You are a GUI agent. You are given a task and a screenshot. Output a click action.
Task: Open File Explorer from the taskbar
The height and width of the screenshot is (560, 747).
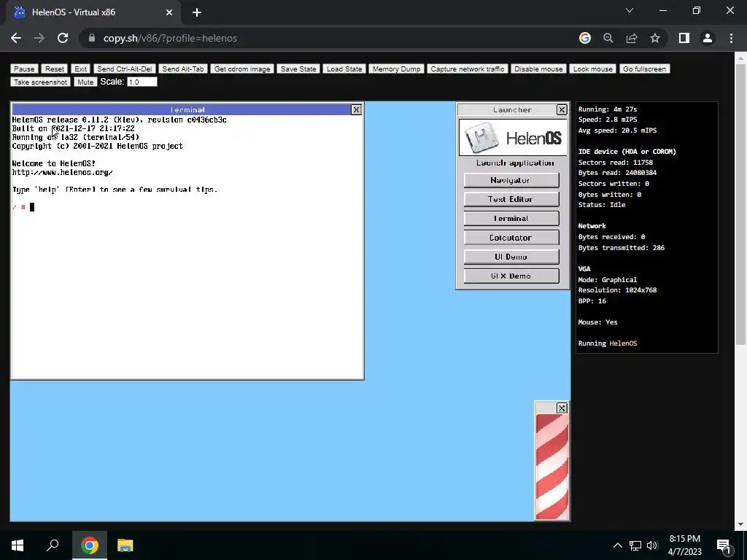(x=125, y=545)
